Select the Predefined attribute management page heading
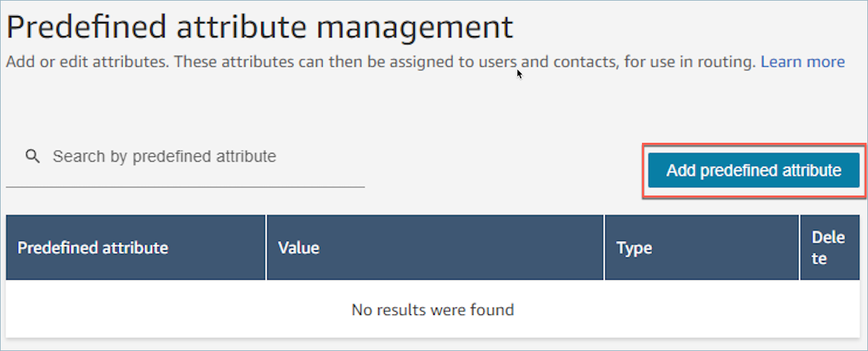This screenshot has height=351, width=868. [260, 27]
